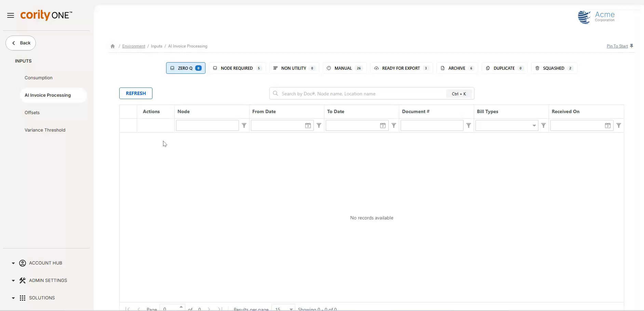The width and height of the screenshot is (644, 311).
Task: Click the ZERO Q filter icon
Action: point(173,68)
